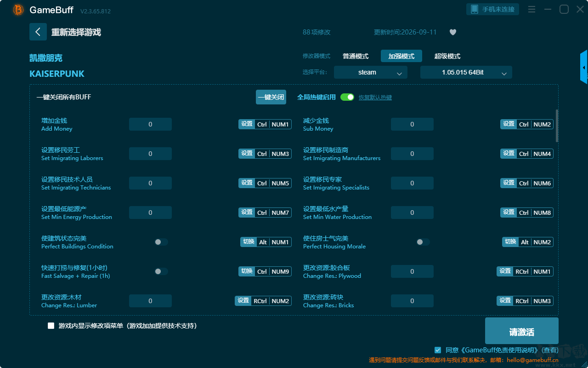Select 超级模式 mode tab
Image resolution: width=588 pixels, height=368 pixels.
(447, 56)
